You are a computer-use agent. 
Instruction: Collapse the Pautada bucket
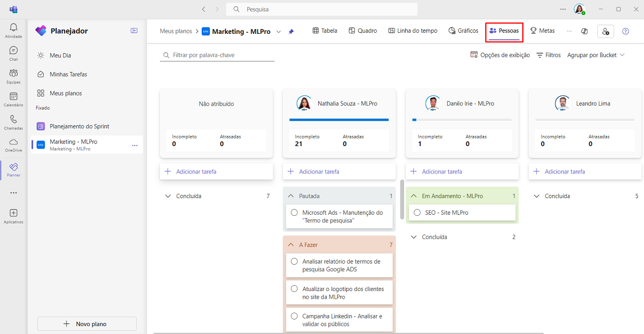[291, 196]
